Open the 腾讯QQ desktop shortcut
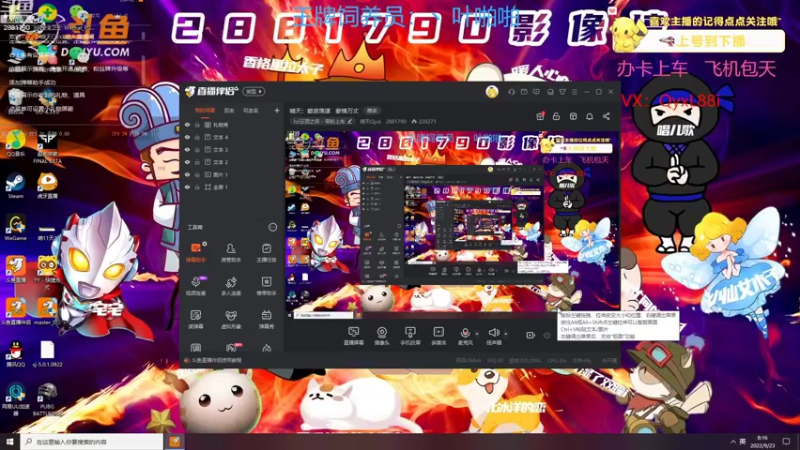Viewport: 800px width, 450px height. [15, 353]
